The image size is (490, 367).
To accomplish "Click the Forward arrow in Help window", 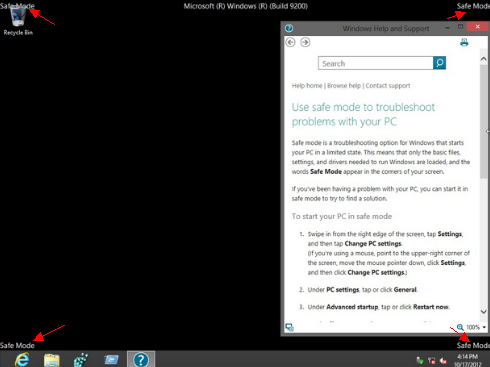I will (305, 42).
